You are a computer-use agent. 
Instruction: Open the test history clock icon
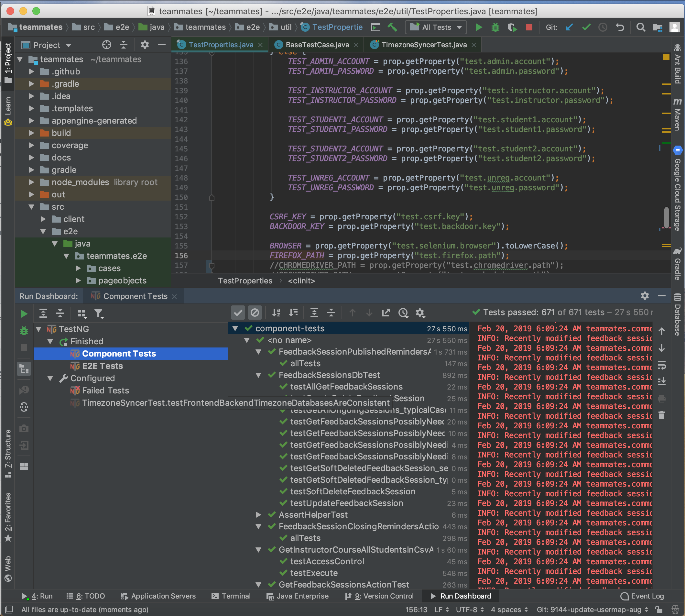tap(403, 313)
